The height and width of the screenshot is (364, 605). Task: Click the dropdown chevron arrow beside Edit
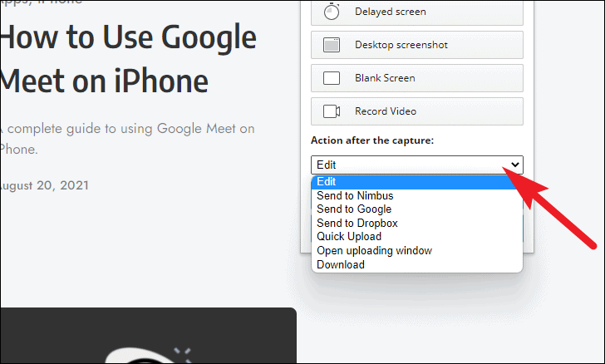click(515, 165)
